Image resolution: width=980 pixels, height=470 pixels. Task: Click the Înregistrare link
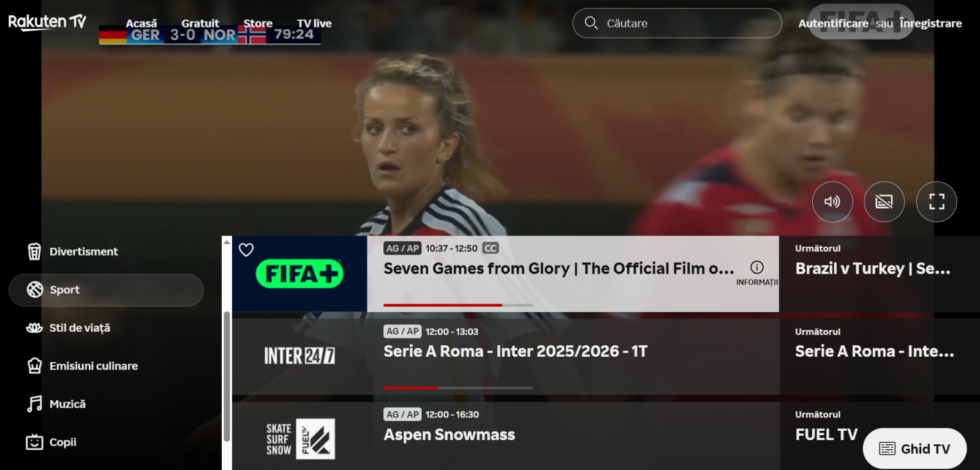[930, 23]
